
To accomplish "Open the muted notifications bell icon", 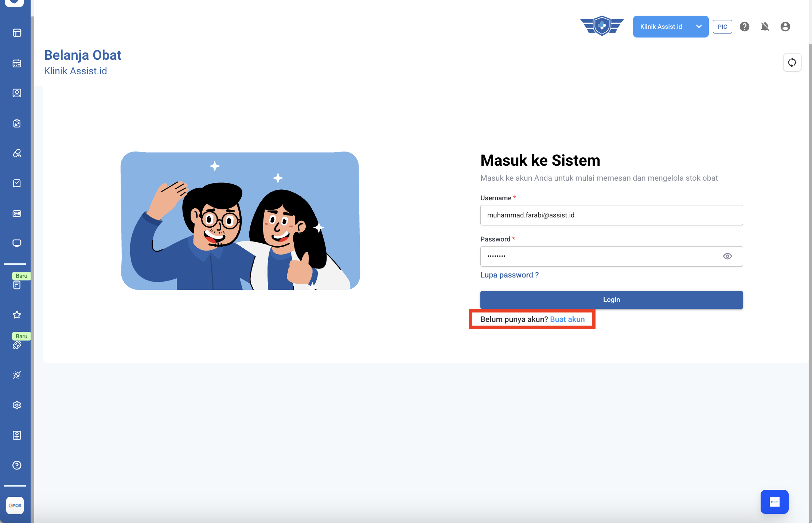I will pyautogui.click(x=765, y=27).
